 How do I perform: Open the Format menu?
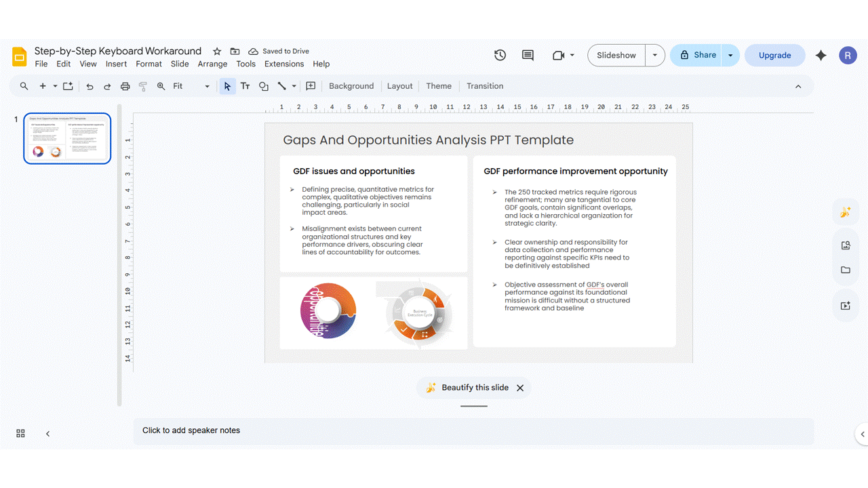point(149,64)
